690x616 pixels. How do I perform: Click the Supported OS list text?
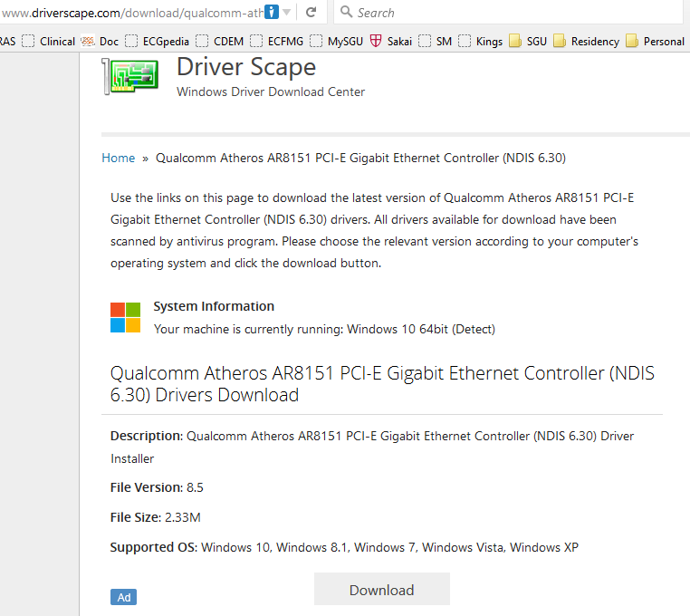tap(390, 547)
